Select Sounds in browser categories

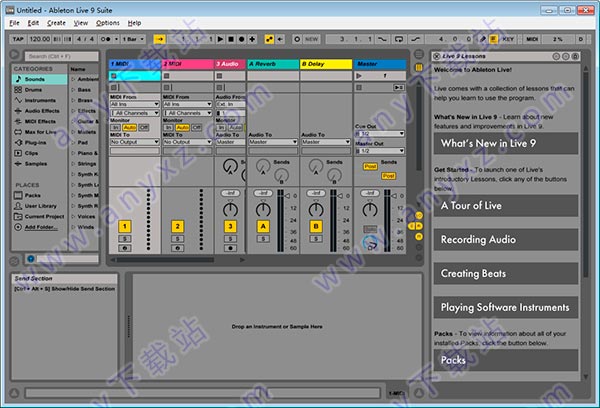[39, 79]
